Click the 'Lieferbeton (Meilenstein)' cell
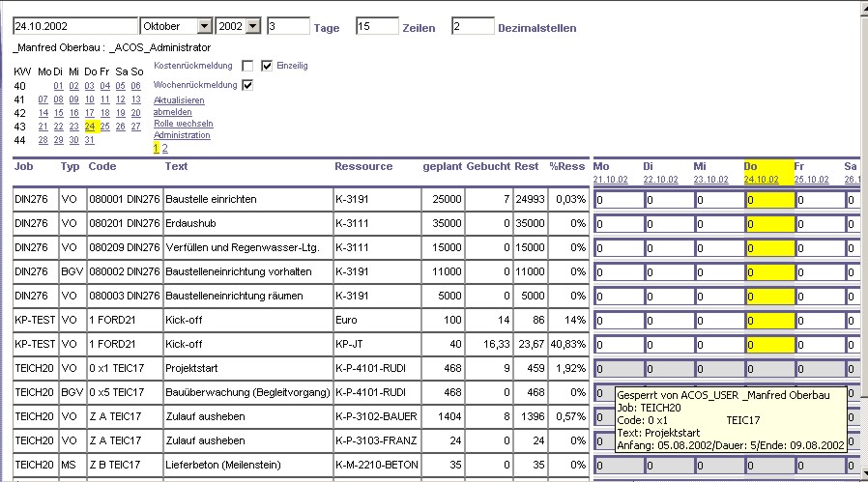The height and width of the screenshot is (482, 868). click(248, 465)
